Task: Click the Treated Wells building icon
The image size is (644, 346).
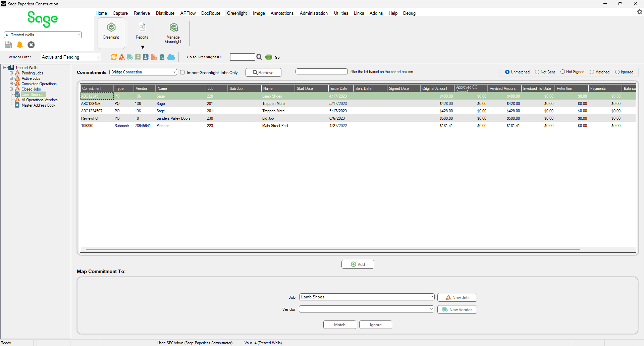Action: coord(11,67)
